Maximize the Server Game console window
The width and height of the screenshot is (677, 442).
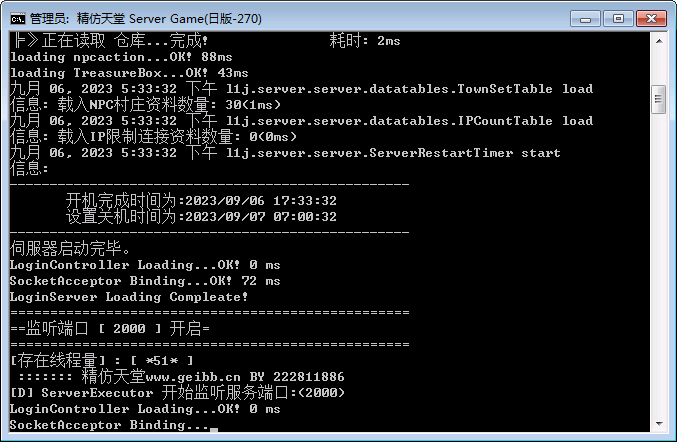tap(618, 19)
